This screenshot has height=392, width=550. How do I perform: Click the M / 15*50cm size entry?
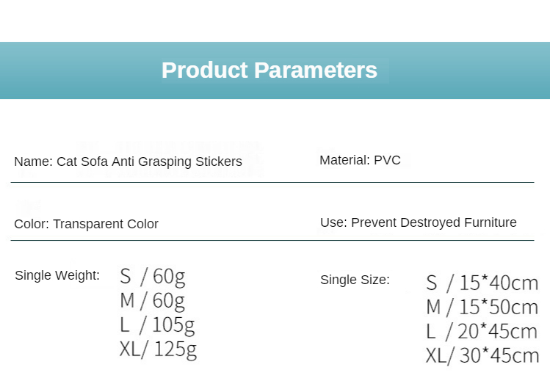point(482,307)
